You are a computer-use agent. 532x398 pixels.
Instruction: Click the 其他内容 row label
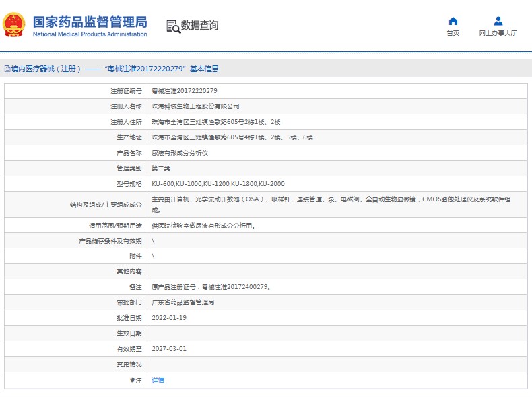[129, 271]
